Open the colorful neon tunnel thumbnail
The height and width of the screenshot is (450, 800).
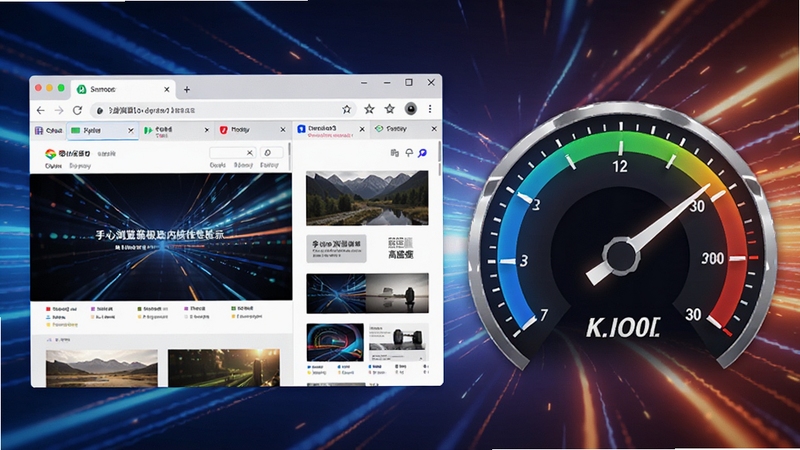(335, 342)
